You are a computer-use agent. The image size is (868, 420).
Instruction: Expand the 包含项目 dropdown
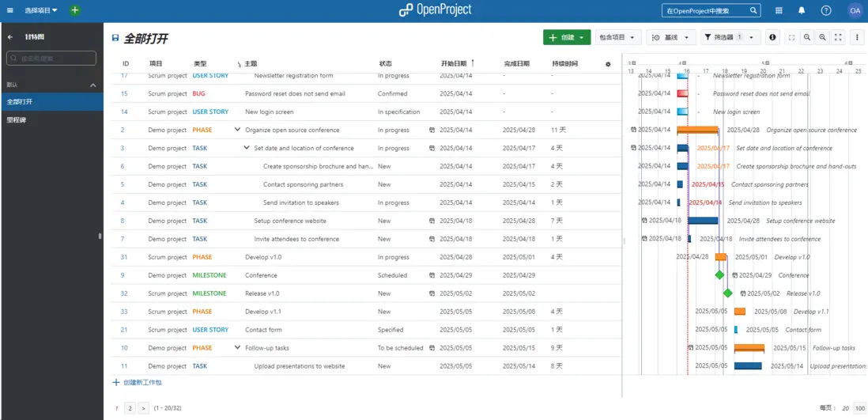coord(618,37)
